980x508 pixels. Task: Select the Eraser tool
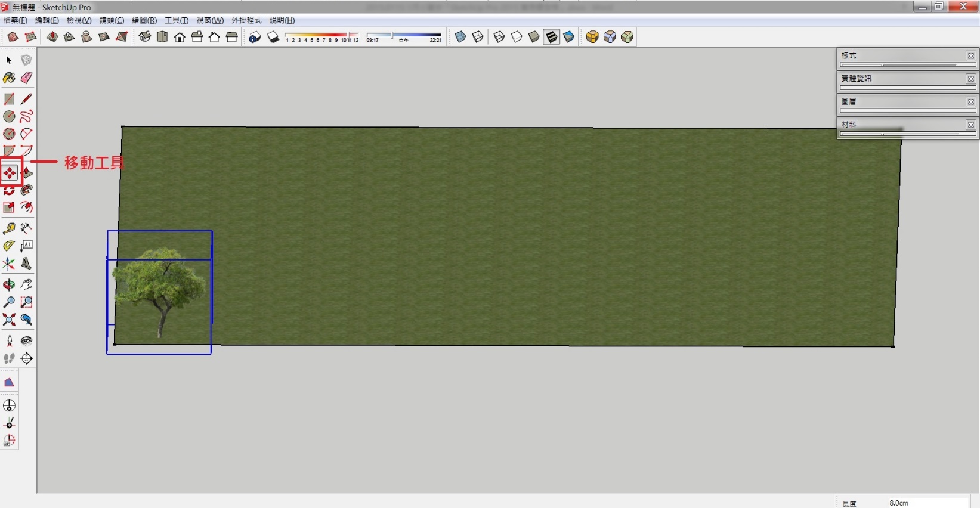(x=26, y=78)
